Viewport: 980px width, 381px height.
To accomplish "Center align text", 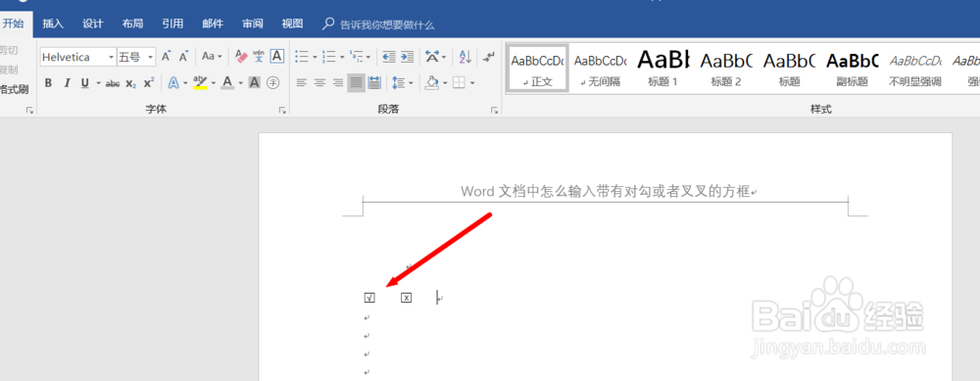I will pos(320,82).
